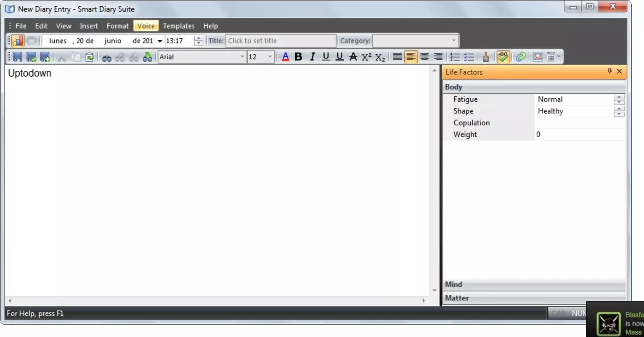Image resolution: width=644 pixels, height=337 pixels.
Task: Click the Shape value spinner
Action: point(619,111)
